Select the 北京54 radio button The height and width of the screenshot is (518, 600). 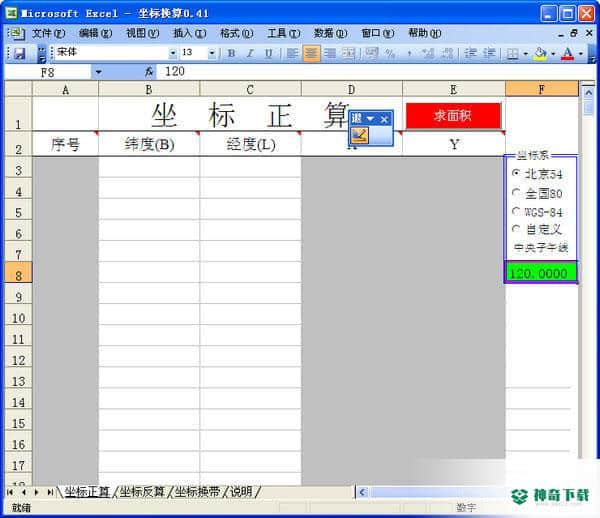[516, 173]
